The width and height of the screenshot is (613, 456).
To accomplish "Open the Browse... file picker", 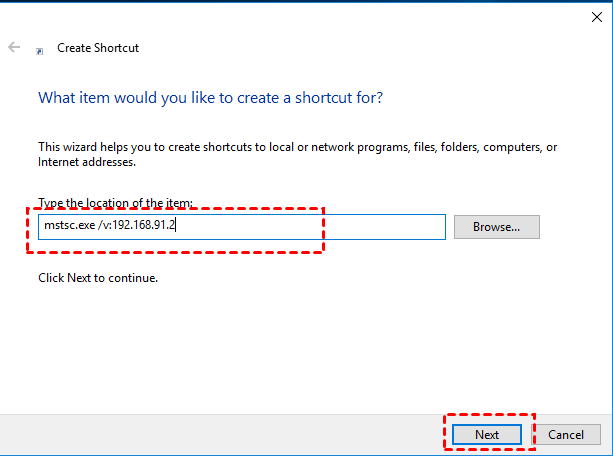I will tap(496, 227).
